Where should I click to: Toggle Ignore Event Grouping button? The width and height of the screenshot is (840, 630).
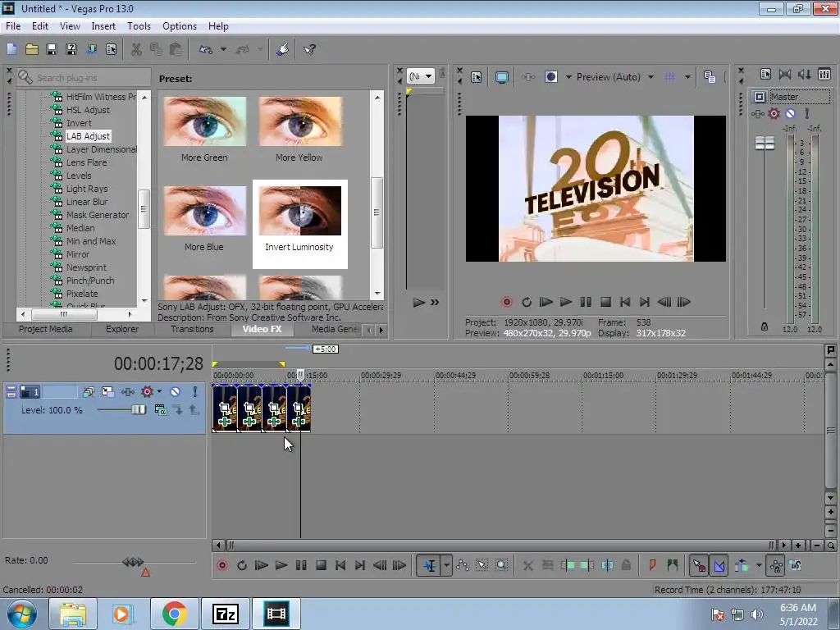pyautogui.click(x=796, y=565)
